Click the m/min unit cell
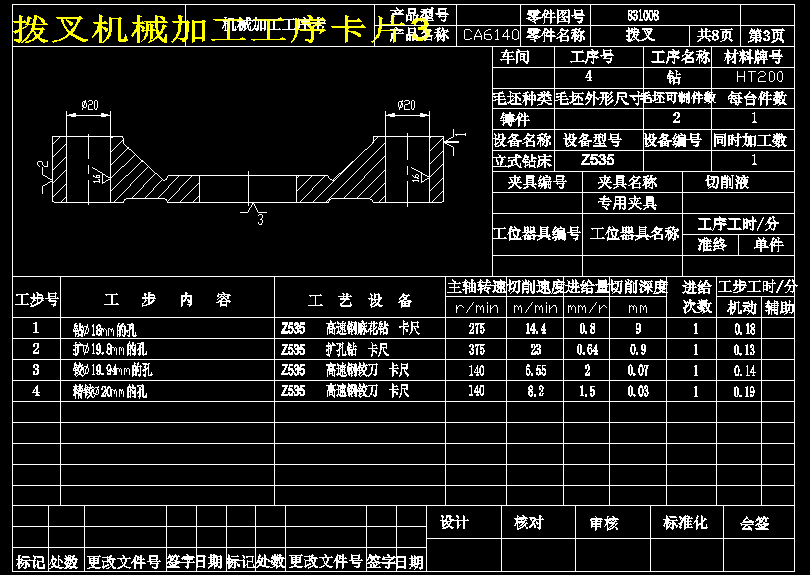This screenshot has width=810, height=575. pos(536,308)
